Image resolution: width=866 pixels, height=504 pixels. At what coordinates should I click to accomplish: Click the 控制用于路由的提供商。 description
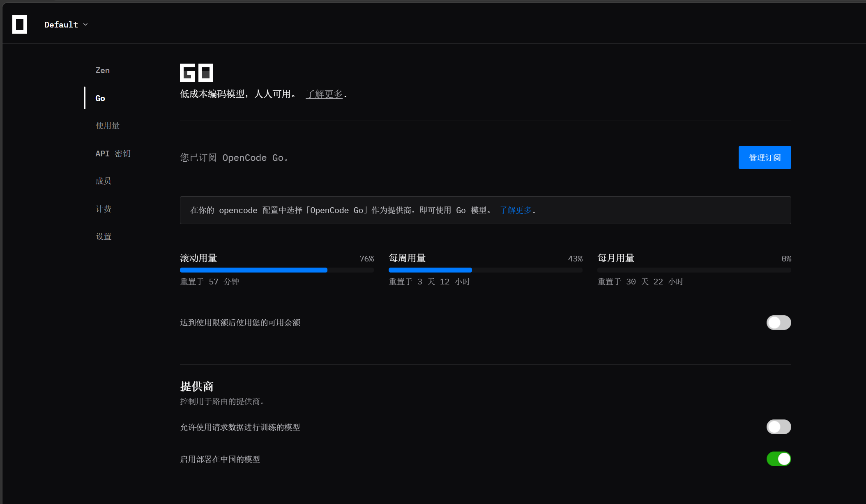pyautogui.click(x=222, y=401)
